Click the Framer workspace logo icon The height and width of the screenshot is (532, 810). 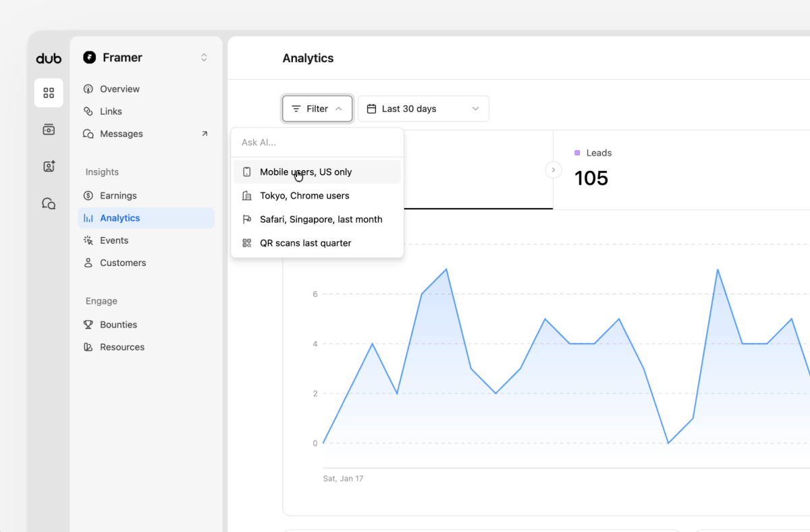tap(90, 57)
